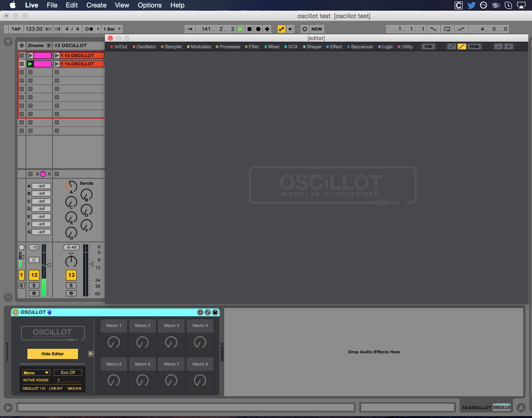Click the OSCiLLOT device save preset icon
Screen dimensions: 532x418
coord(215,312)
